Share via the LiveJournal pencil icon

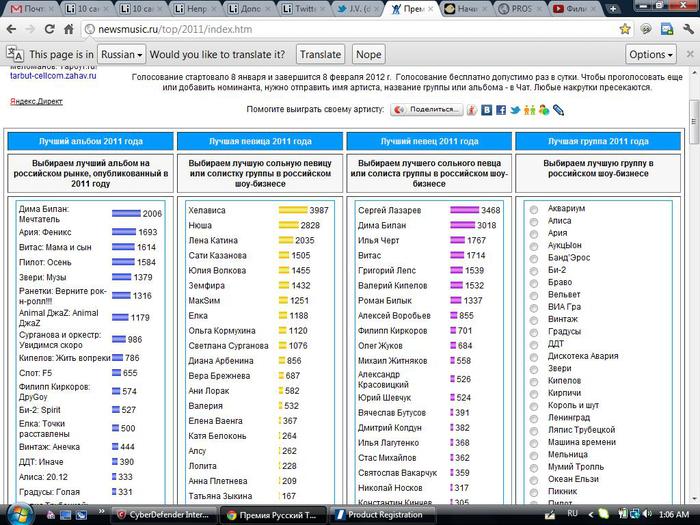pos(558,110)
